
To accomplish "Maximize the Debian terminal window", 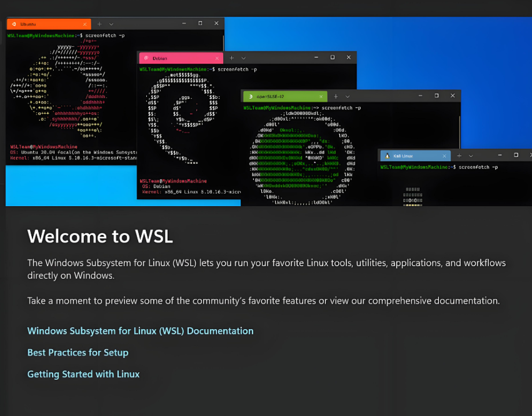I will (x=333, y=57).
